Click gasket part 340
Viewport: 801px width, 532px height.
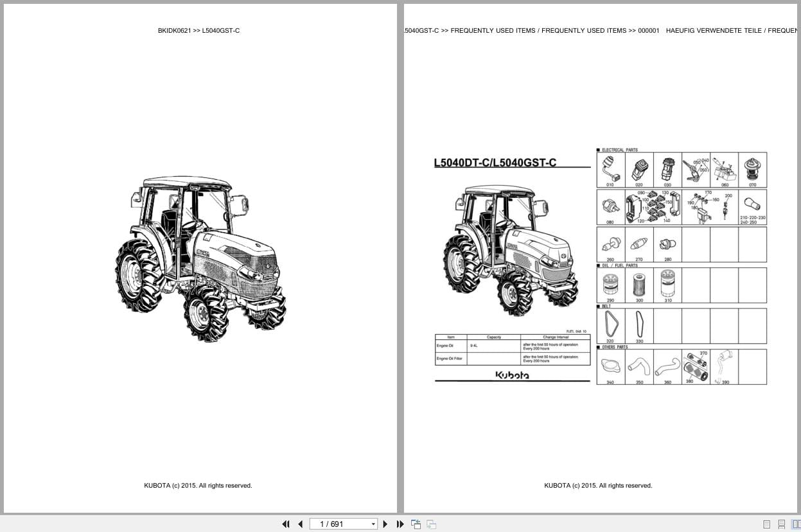[610, 367]
